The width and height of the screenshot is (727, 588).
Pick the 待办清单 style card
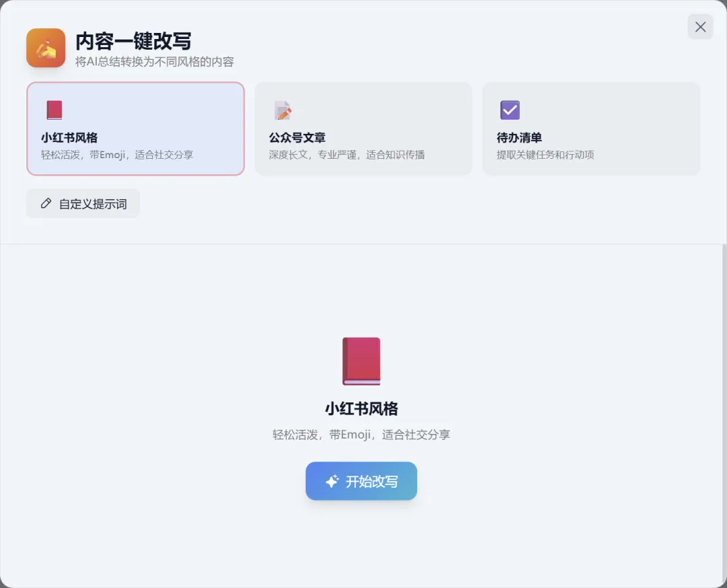point(591,128)
